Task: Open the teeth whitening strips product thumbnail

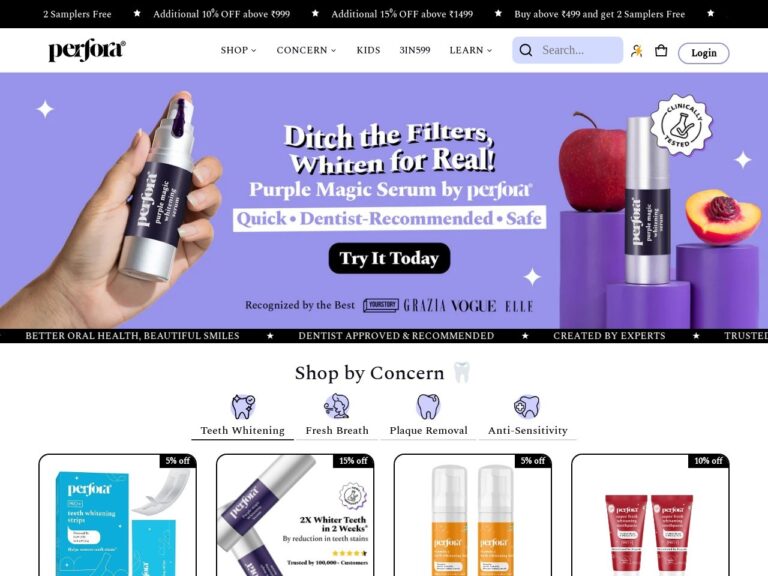Action: 118,515
